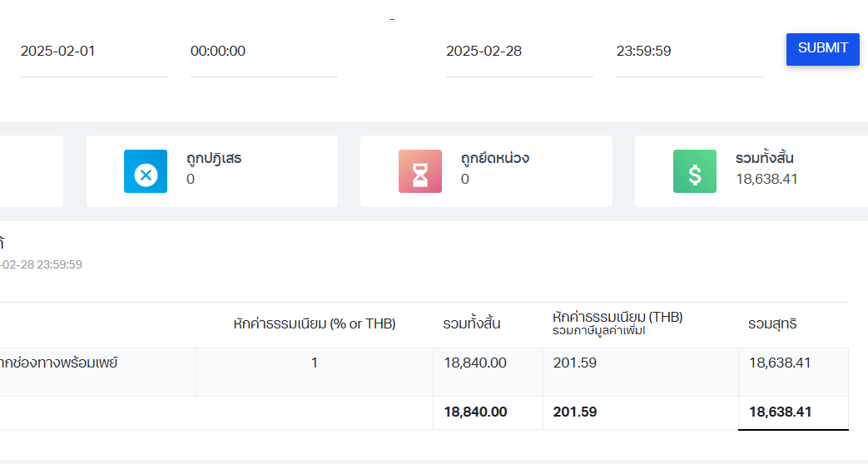This screenshot has height=464, width=868.
Task: Click the bold 18,840.00 footer total
Action: coord(475,412)
